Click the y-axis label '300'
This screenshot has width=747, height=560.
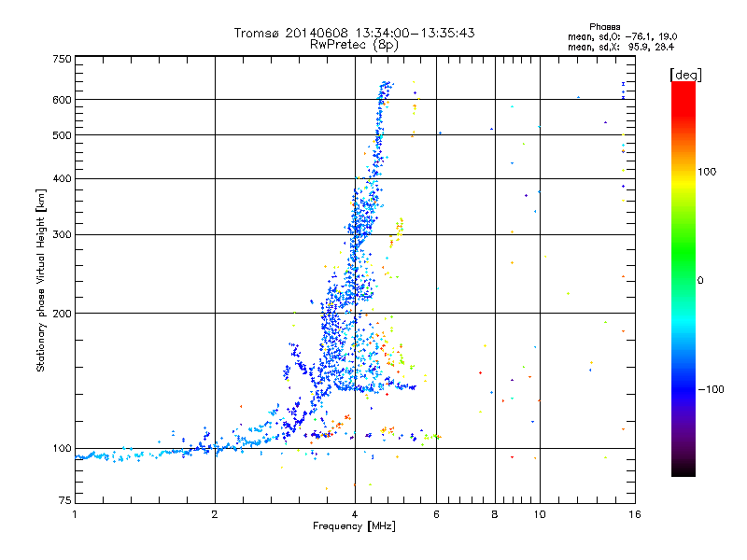pyautogui.click(x=62, y=235)
